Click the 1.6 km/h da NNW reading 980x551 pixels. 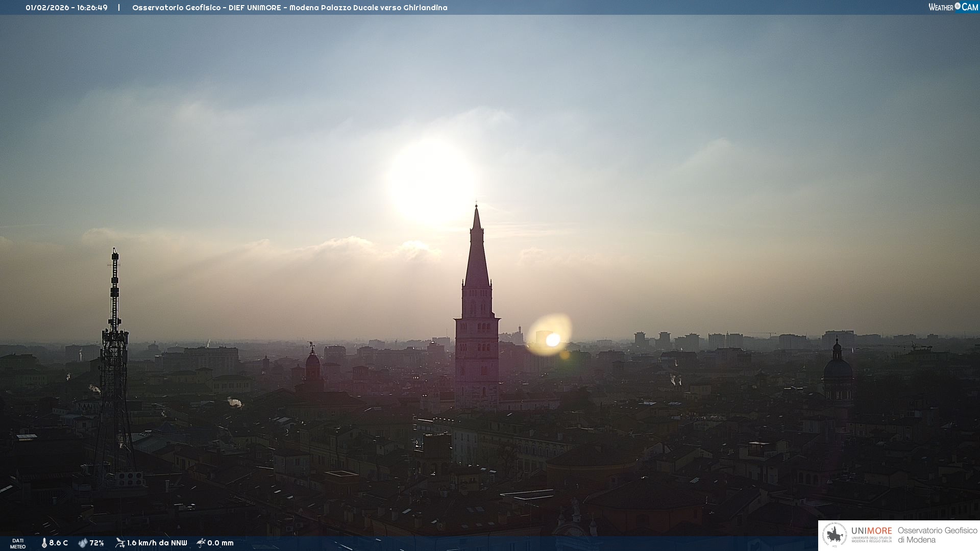coord(157,543)
